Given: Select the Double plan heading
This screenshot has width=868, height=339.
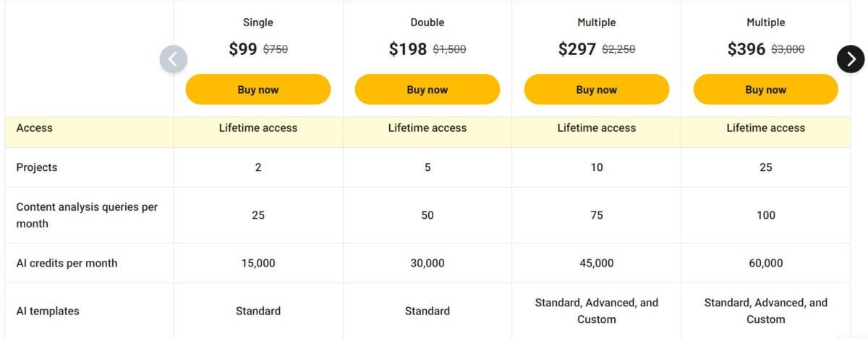Looking at the screenshot, I should click(427, 22).
